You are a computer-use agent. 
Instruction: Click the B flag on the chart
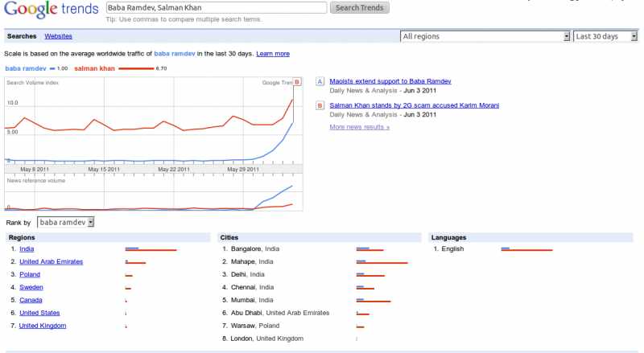(x=297, y=82)
